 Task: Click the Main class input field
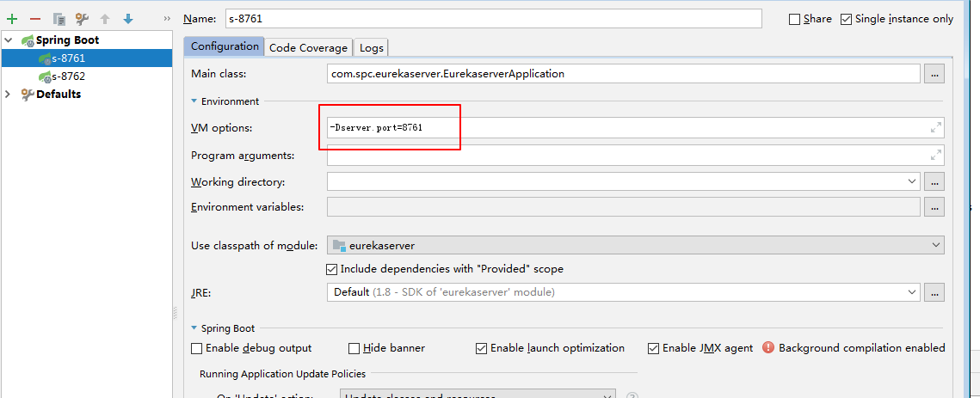[624, 74]
